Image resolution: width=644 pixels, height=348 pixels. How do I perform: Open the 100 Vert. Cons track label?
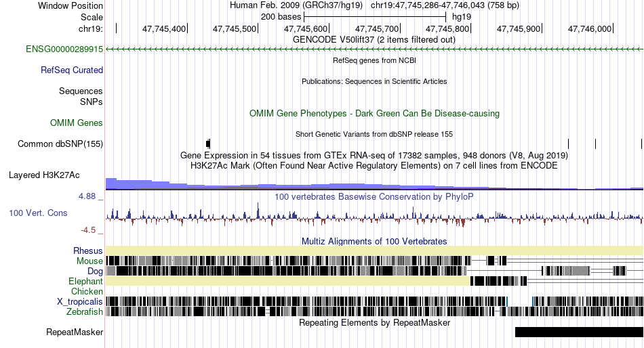pos(38,213)
